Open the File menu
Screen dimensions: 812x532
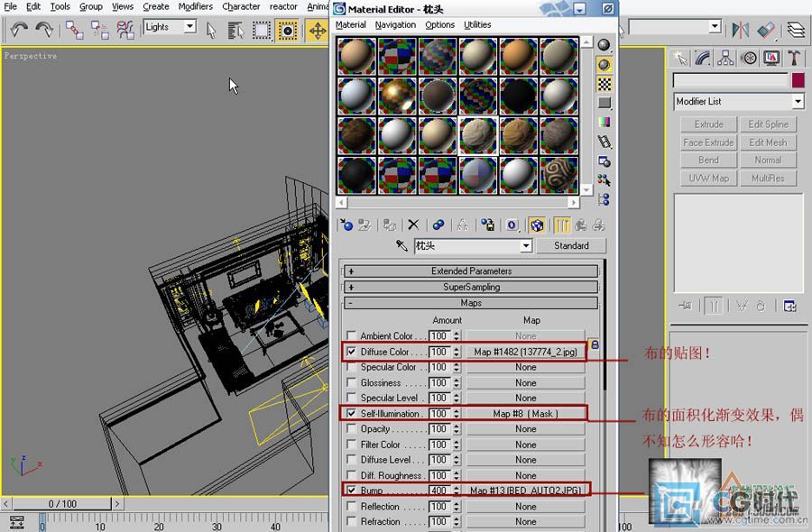pos(10,6)
